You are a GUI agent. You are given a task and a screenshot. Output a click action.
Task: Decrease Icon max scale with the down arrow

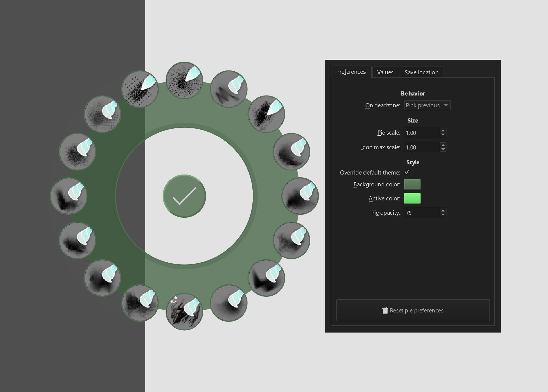coord(443,149)
